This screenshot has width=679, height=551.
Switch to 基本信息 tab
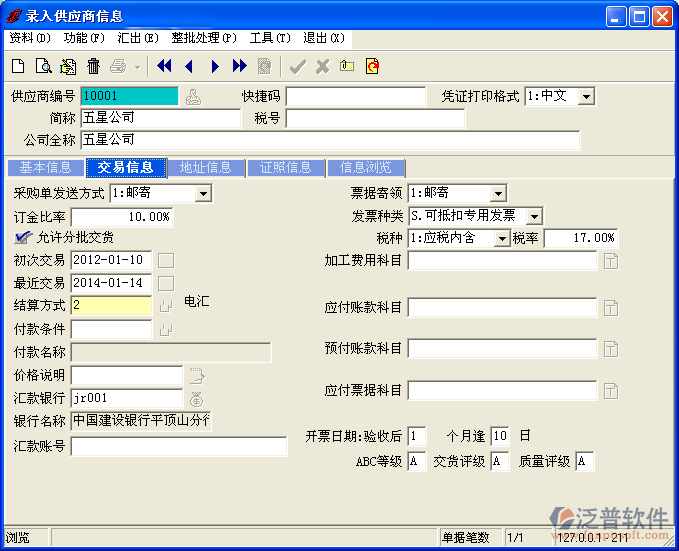coord(45,168)
